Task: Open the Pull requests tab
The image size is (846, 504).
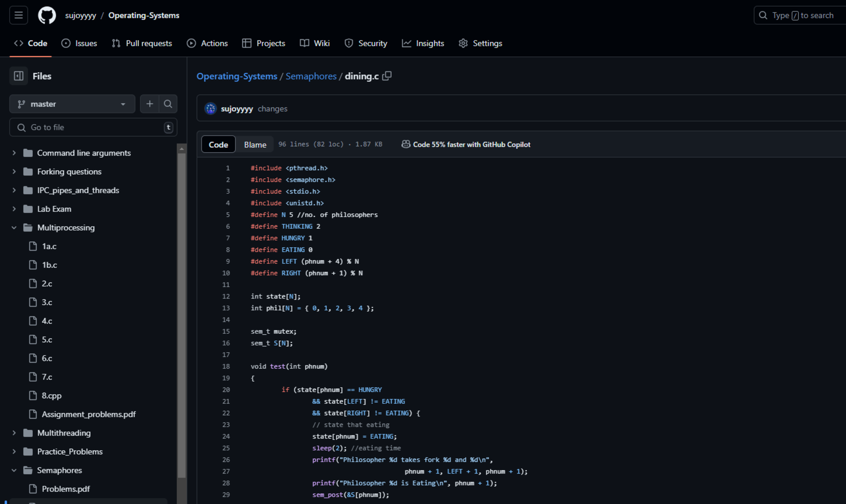Action: [142, 43]
